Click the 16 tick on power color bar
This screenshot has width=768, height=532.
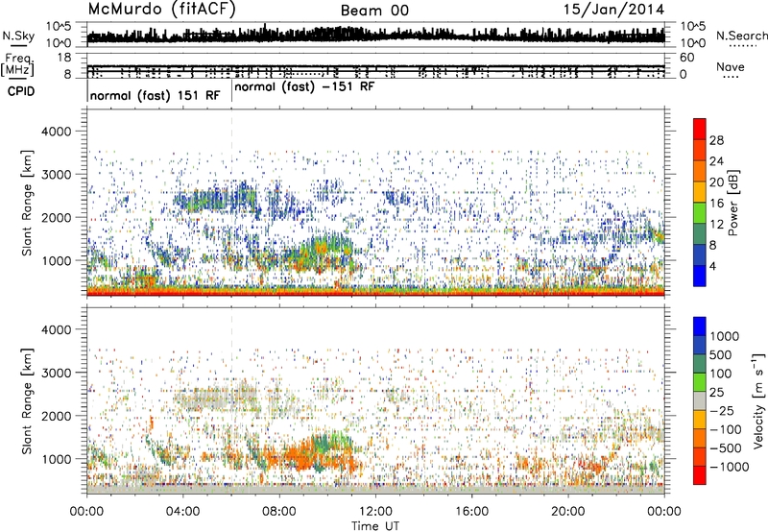coord(716,204)
